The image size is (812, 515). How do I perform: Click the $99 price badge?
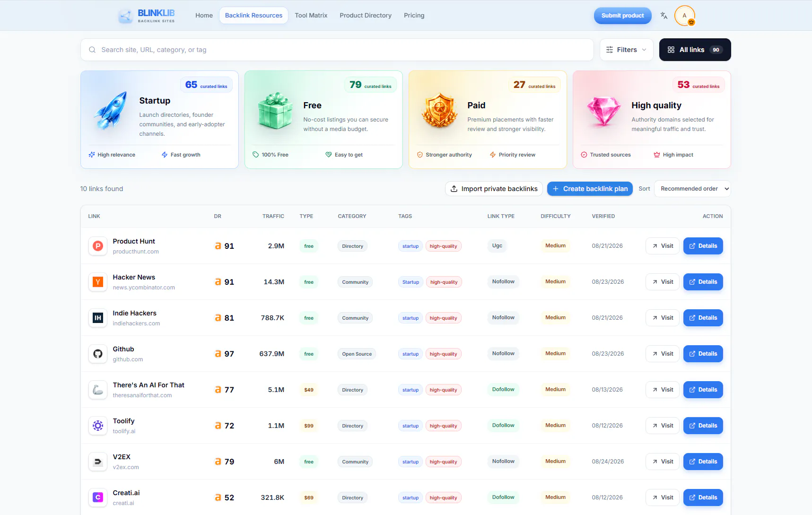pos(309,426)
